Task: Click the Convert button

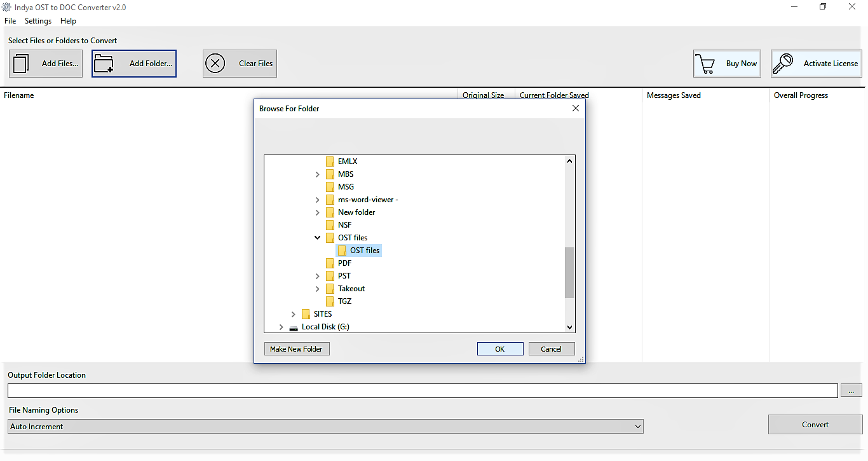Action: tap(815, 425)
